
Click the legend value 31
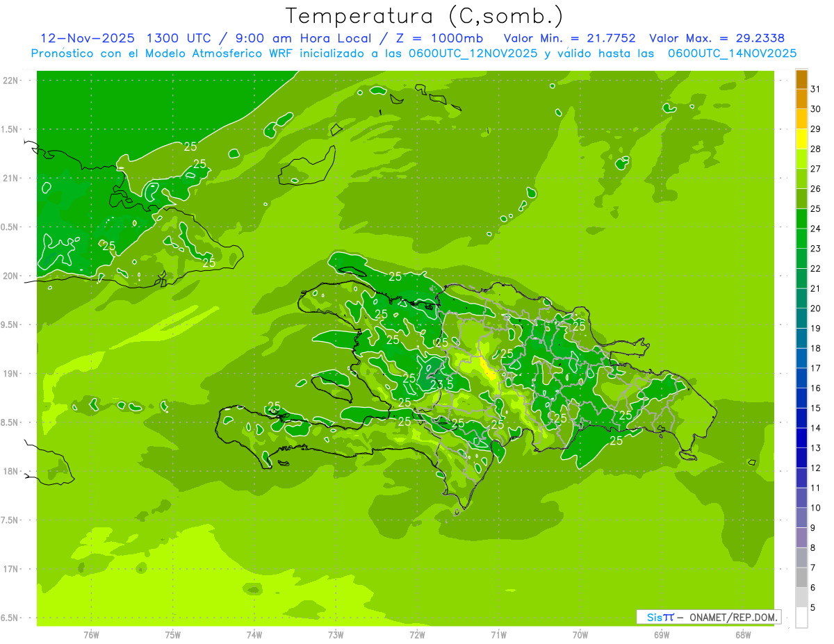pyautogui.click(x=816, y=89)
